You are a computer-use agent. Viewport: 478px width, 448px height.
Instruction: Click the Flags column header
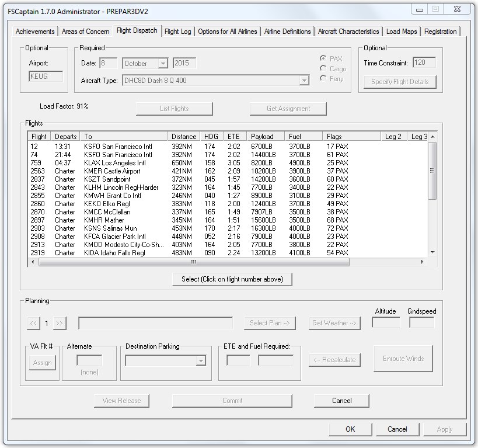pos(351,137)
